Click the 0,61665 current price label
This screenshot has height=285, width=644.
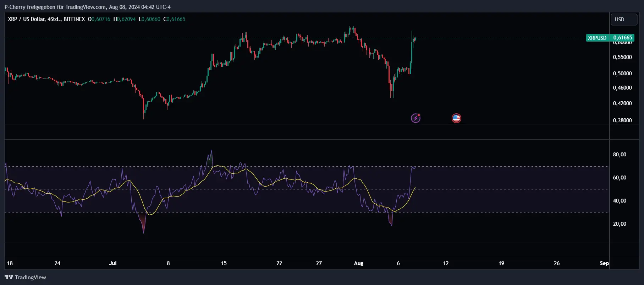click(x=623, y=38)
